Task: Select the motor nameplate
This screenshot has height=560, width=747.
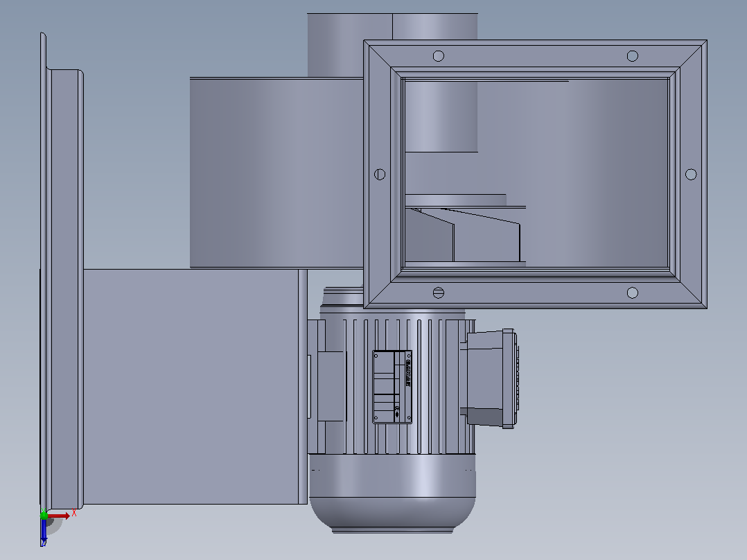Action: pyautogui.click(x=392, y=387)
